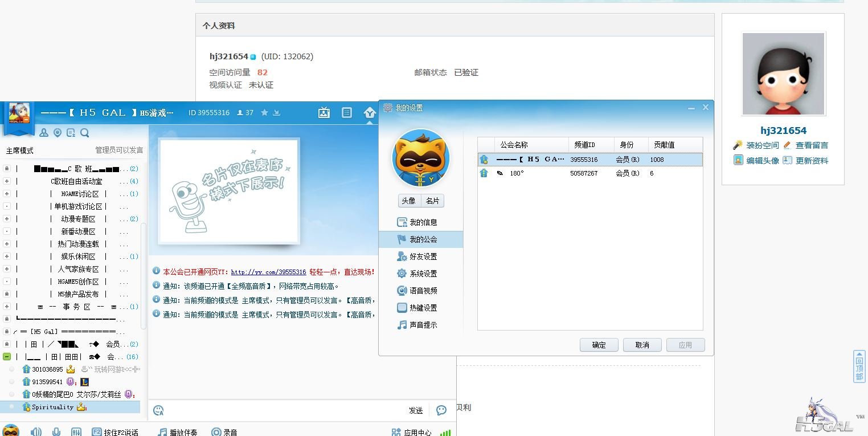Click the YY home icon in header
868x436 pixels.
point(370,113)
